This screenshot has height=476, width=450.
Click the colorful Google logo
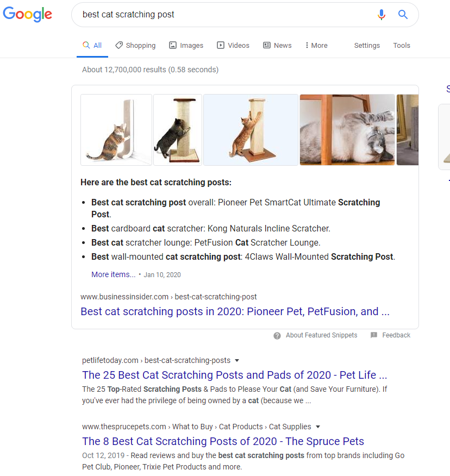click(27, 15)
